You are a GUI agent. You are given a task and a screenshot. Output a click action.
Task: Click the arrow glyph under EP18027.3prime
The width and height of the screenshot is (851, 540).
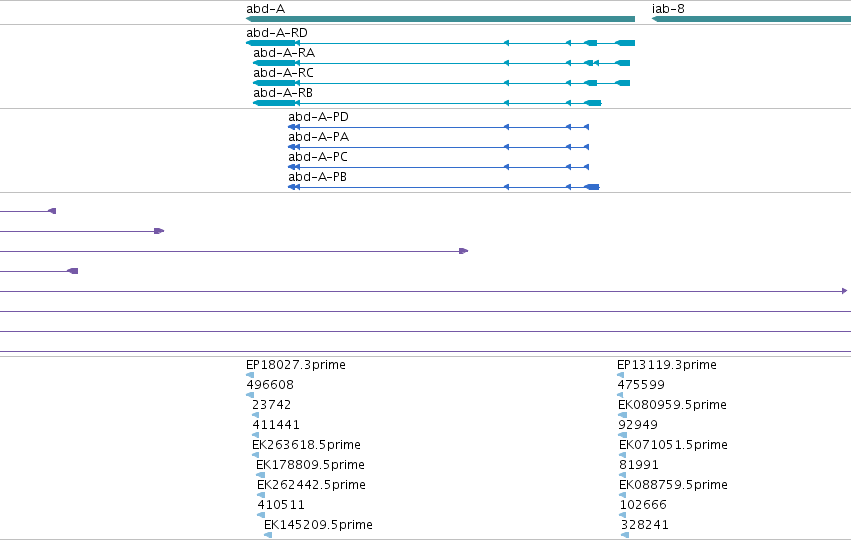pyautogui.click(x=250, y=375)
